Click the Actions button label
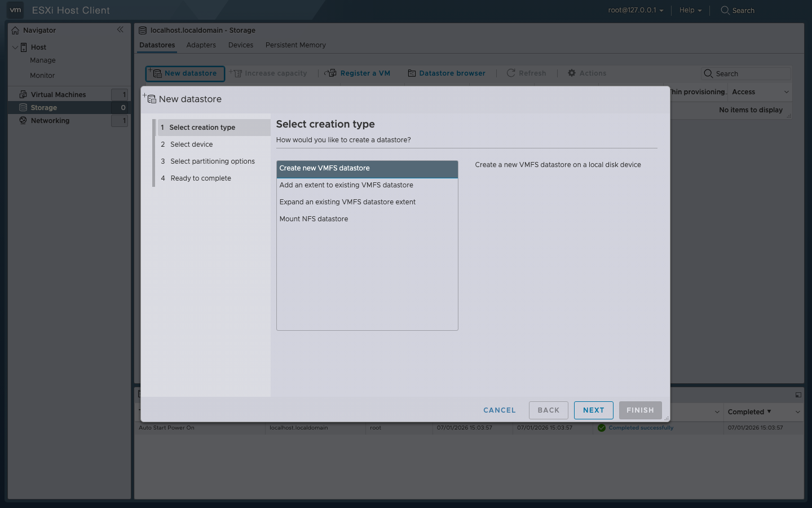This screenshot has height=508, width=812. click(x=593, y=73)
